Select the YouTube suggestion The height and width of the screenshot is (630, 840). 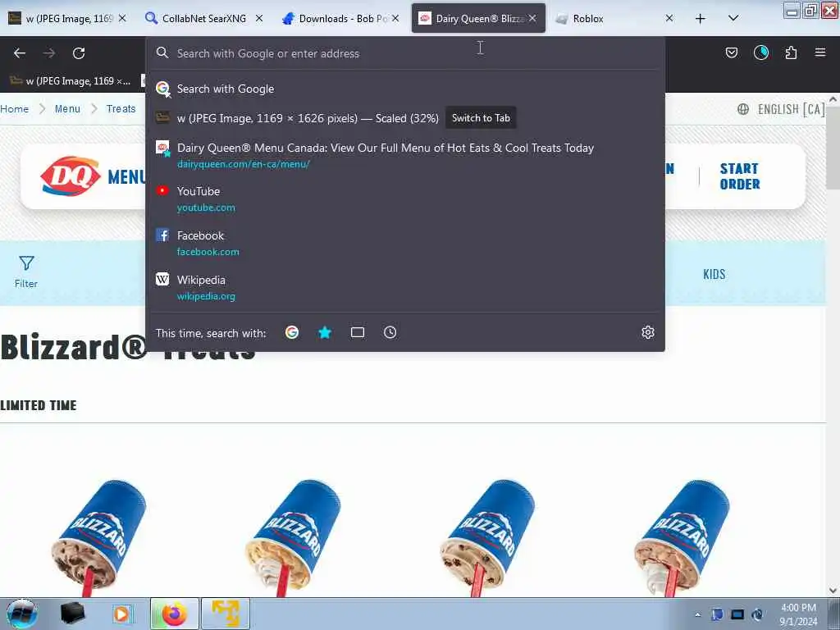(x=404, y=199)
